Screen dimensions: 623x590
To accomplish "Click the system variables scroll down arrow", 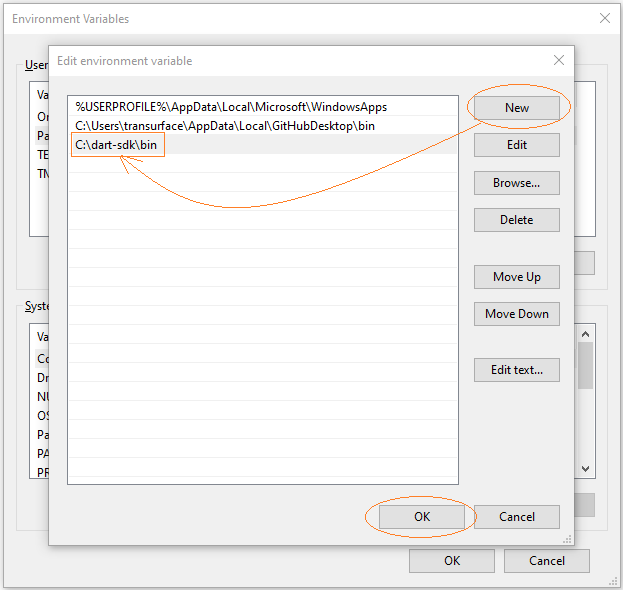I will point(585,469).
